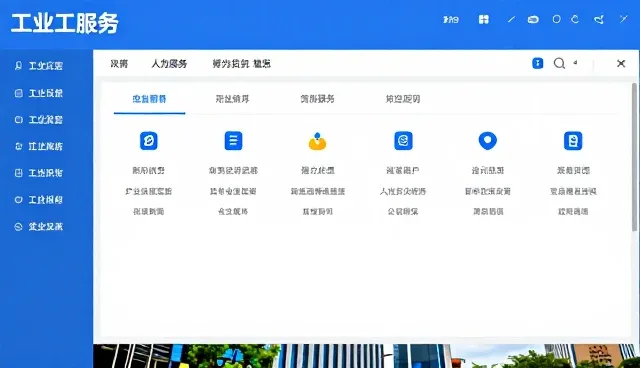Switch to the third gray tab
Image resolution: width=640 pixels, height=368 pixels.
[317, 99]
